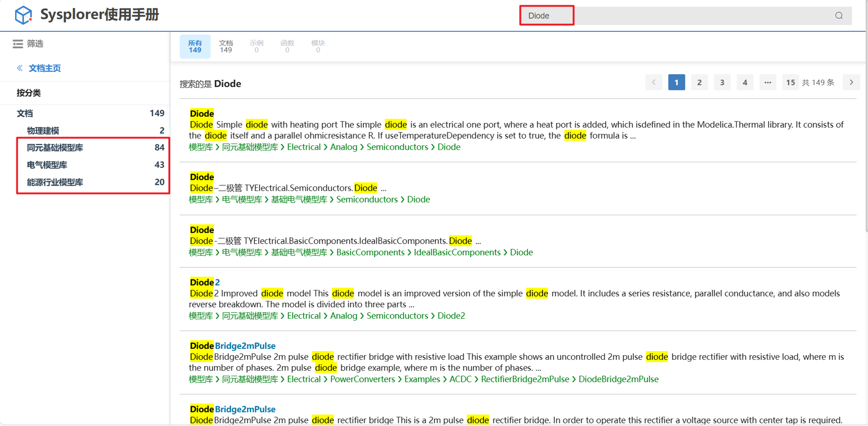Viewport: 868px width, 426px height.
Task: Go to results page 2
Action: coord(699,82)
